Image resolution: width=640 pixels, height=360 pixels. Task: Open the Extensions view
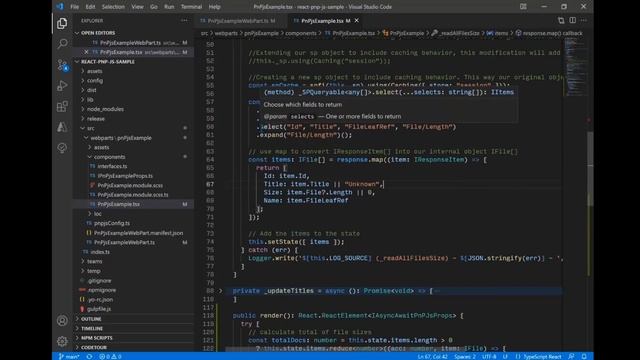(62, 107)
